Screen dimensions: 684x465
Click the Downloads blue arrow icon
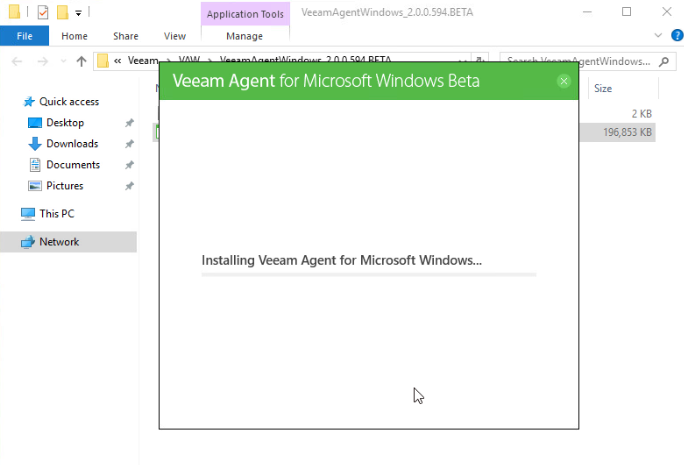tap(34, 144)
